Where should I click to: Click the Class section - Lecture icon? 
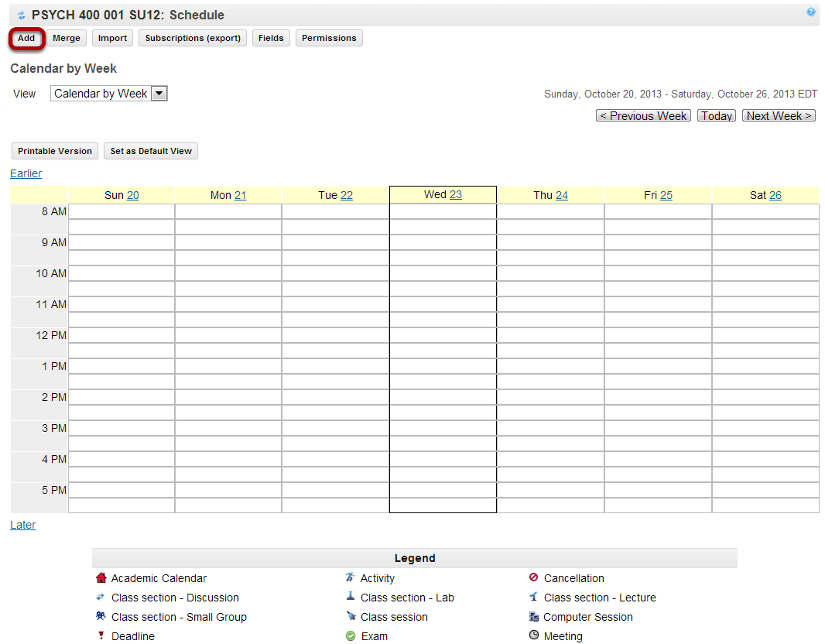533,597
